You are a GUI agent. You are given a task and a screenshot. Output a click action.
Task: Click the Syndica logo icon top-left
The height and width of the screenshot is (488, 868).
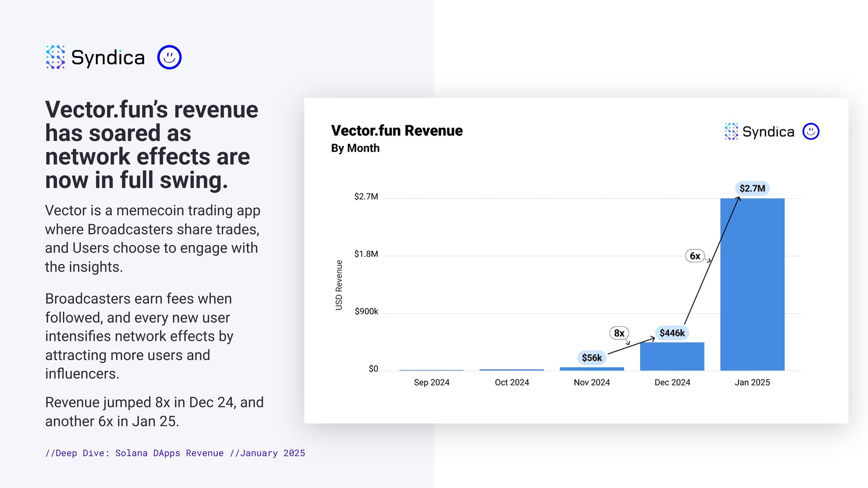tap(56, 57)
